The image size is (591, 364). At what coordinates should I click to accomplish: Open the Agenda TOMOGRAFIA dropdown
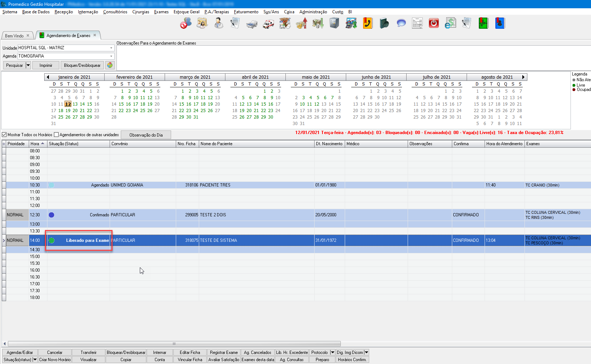(111, 56)
